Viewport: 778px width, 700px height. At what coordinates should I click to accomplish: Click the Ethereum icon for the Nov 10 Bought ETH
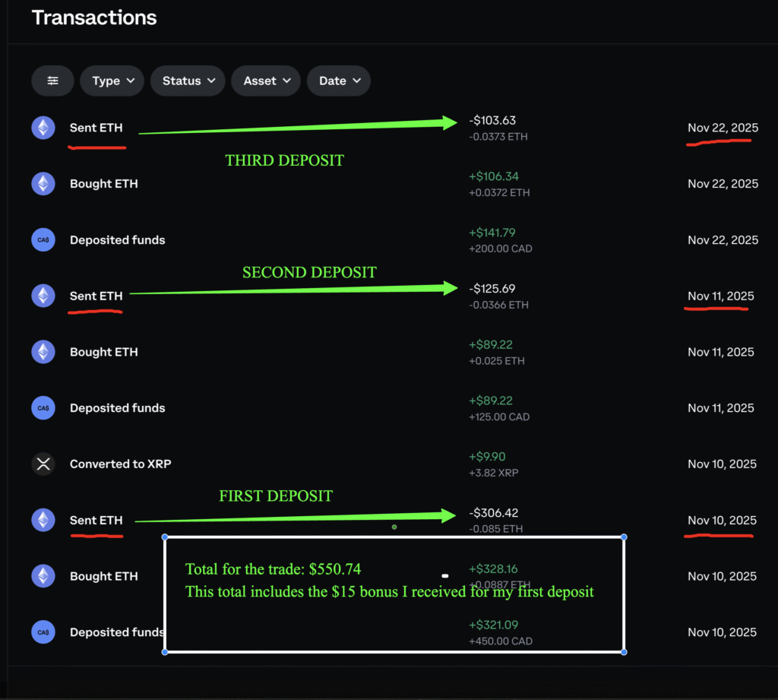(x=43, y=576)
